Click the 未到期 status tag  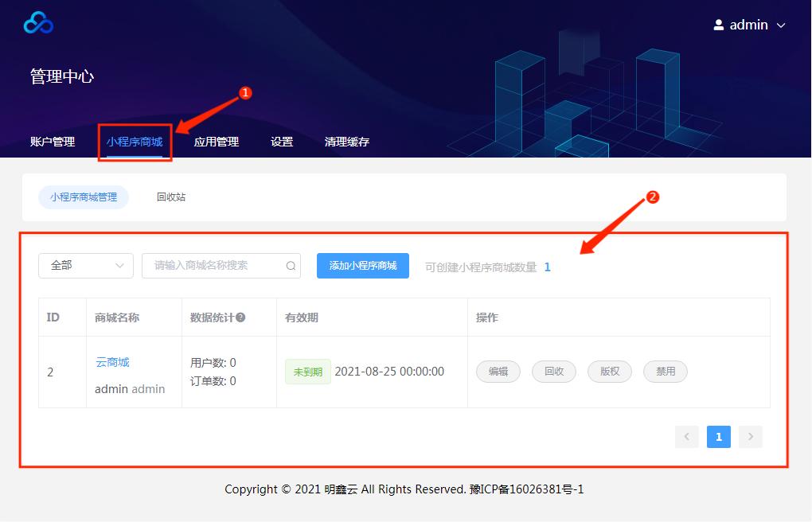(308, 372)
